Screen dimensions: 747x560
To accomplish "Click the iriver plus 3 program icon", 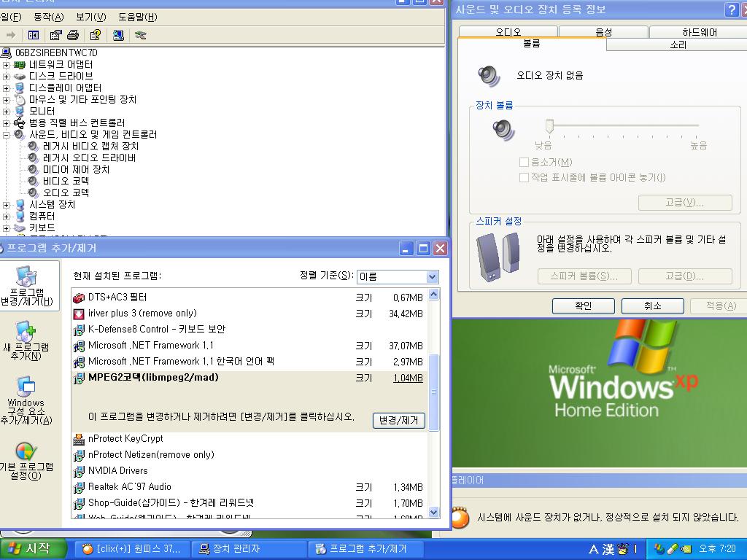I will 79,314.
